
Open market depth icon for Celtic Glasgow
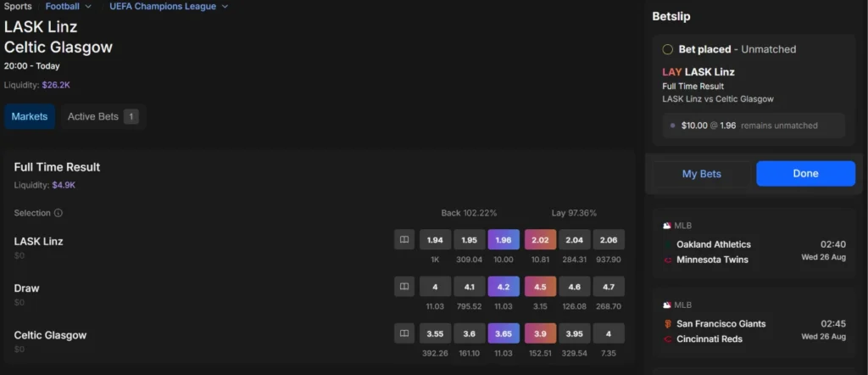point(404,333)
